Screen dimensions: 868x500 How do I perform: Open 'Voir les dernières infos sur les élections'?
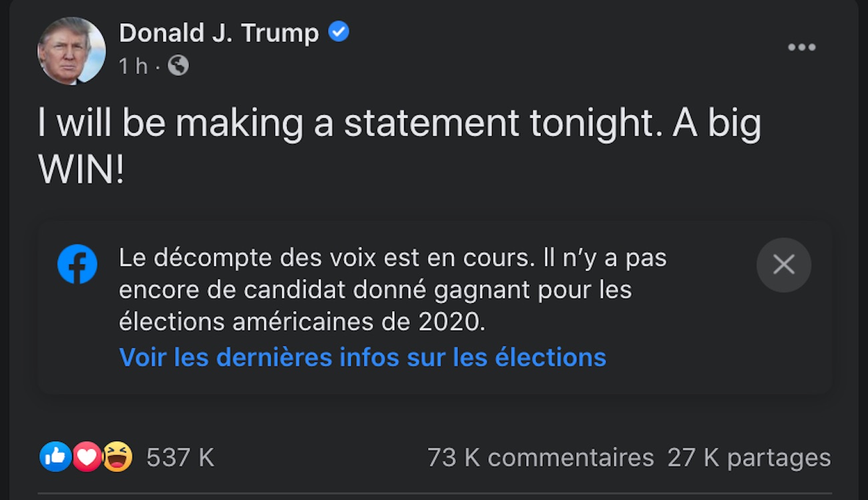(363, 357)
